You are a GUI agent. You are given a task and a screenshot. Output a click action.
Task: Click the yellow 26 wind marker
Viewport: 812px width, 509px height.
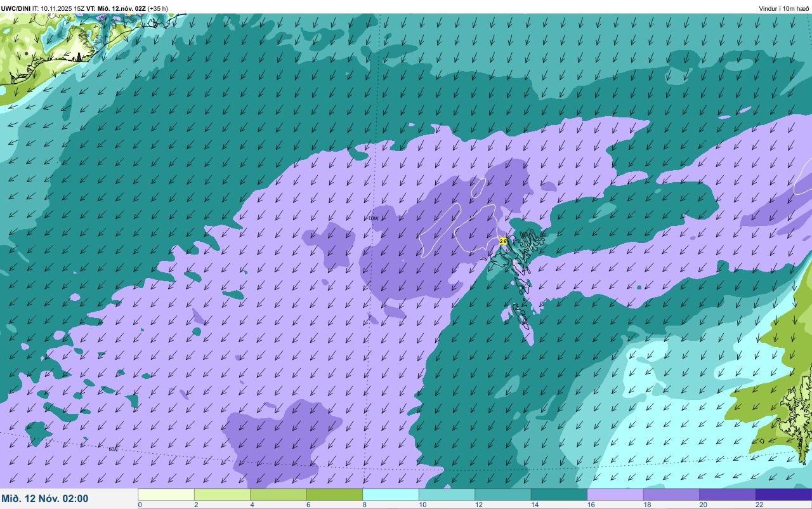click(503, 241)
